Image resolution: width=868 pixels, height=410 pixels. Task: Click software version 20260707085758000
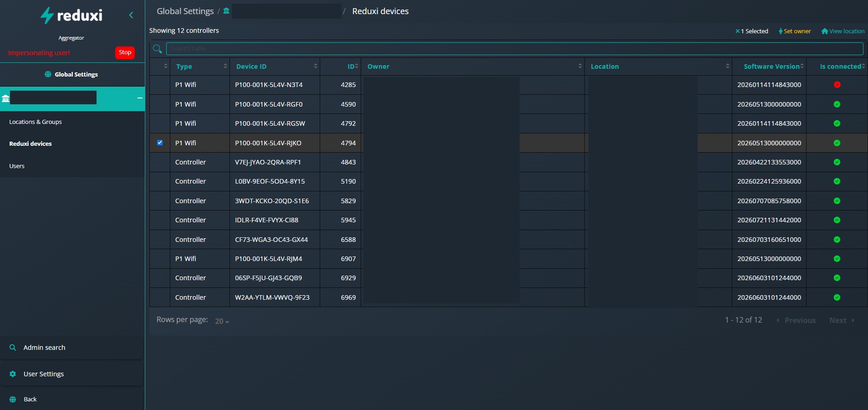point(769,201)
